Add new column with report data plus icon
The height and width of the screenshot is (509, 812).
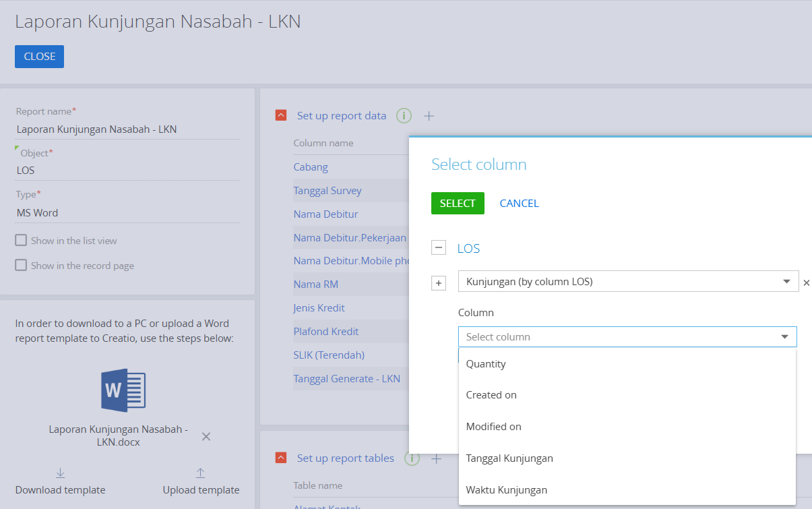(429, 116)
